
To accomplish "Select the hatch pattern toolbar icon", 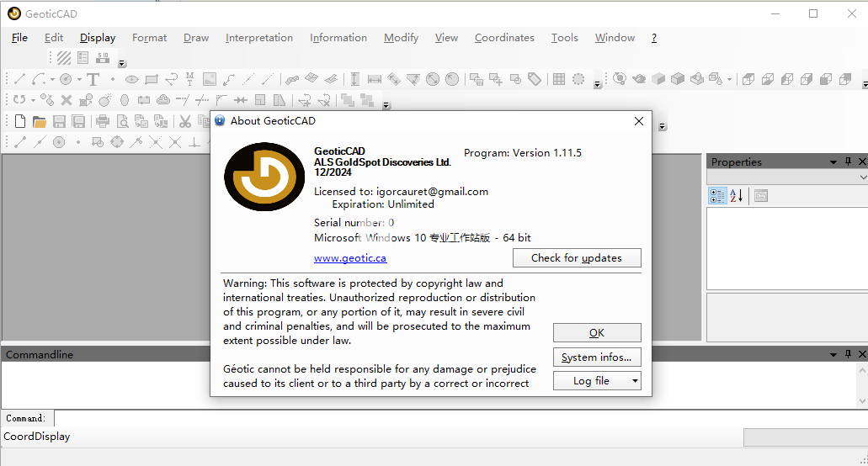I will tap(64, 57).
